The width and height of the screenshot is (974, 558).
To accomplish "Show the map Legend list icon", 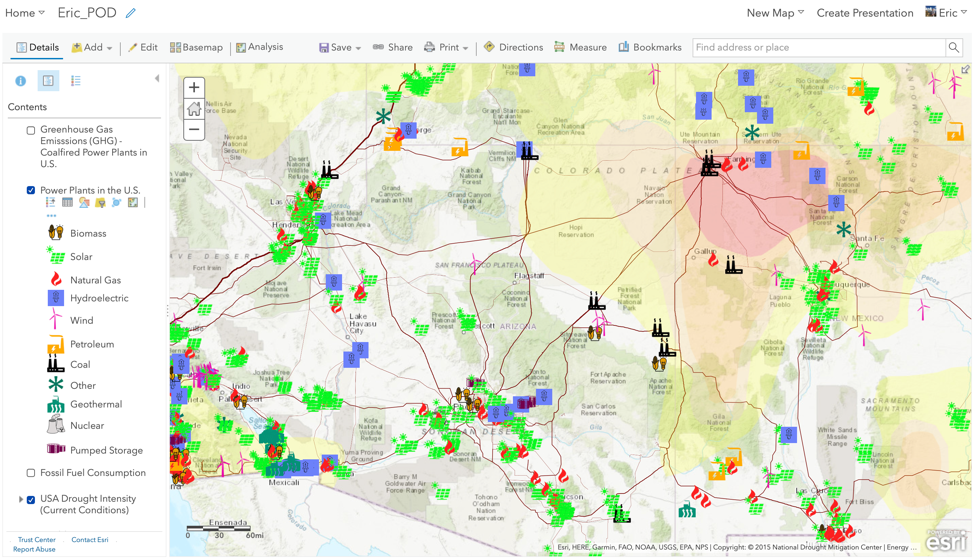I will point(76,81).
